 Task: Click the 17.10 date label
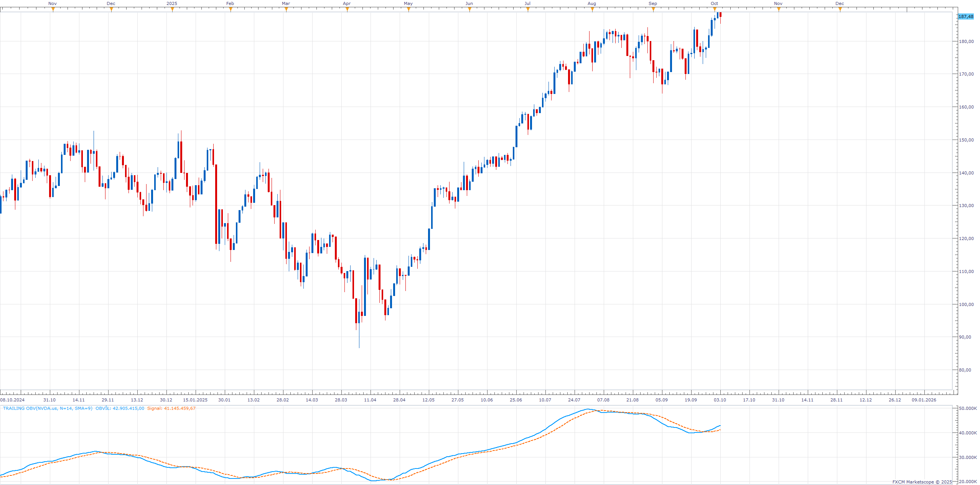(x=749, y=400)
